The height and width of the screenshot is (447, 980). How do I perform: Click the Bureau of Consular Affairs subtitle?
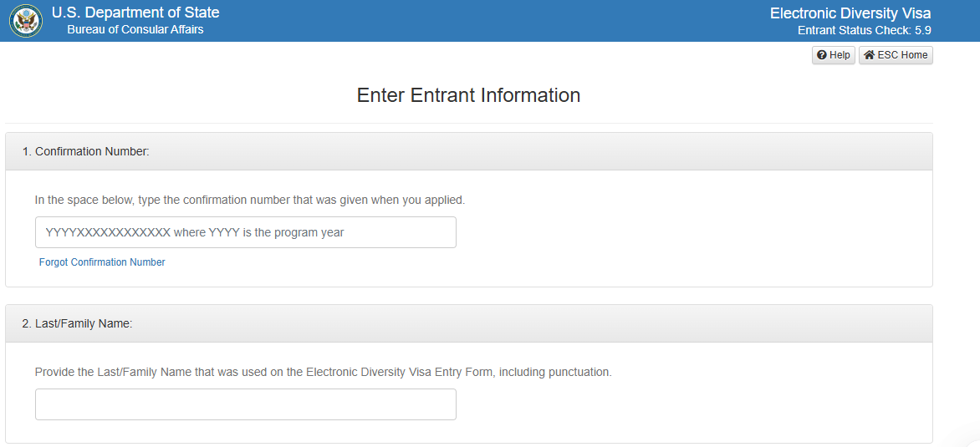click(135, 30)
